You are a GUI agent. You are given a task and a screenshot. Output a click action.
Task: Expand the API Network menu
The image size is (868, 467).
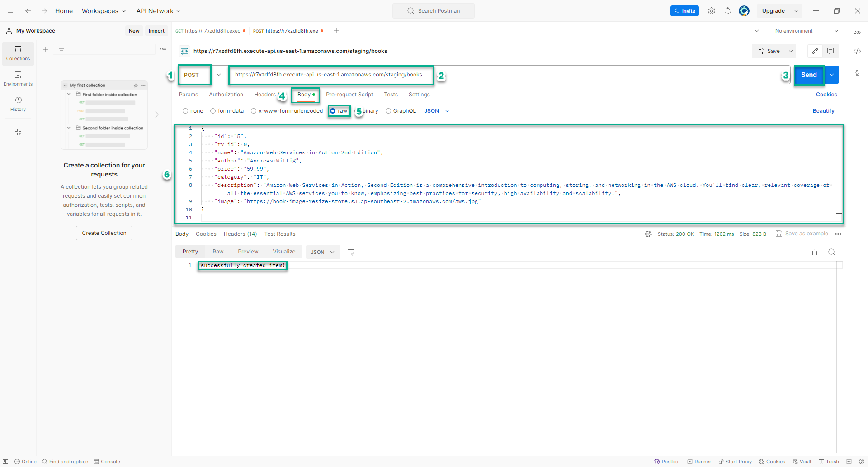point(158,11)
